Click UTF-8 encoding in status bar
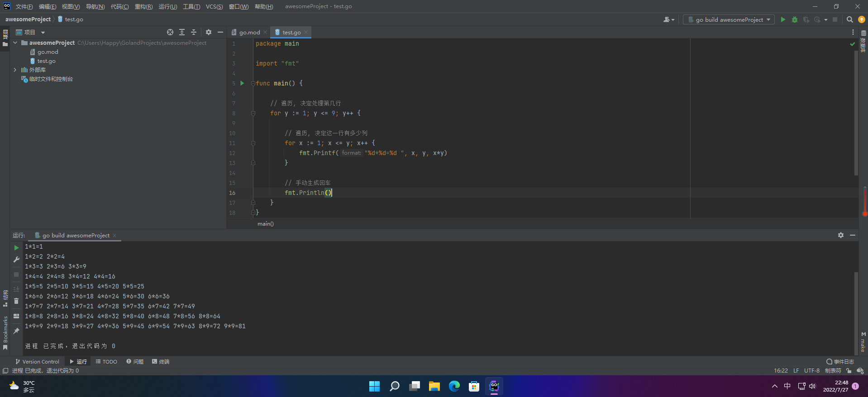Image resolution: width=868 pixels, height=397 pixels. click(x=811, y=371)
